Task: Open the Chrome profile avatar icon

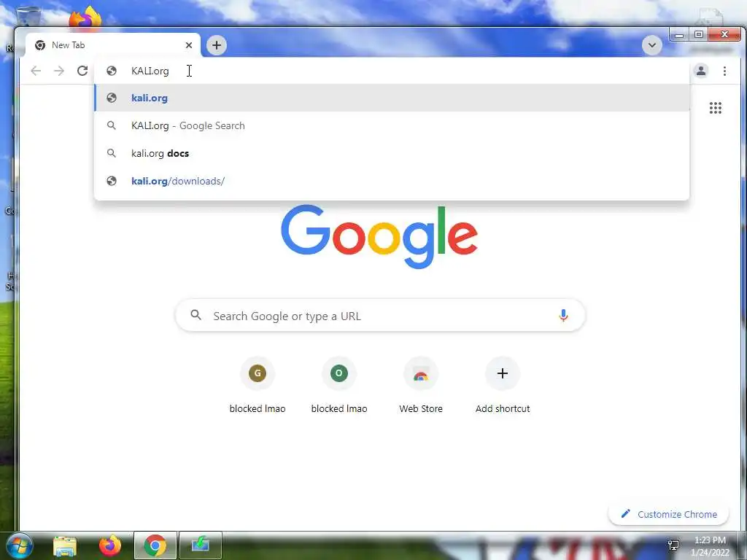Action: pyautogui.click(x=701, y=71)
